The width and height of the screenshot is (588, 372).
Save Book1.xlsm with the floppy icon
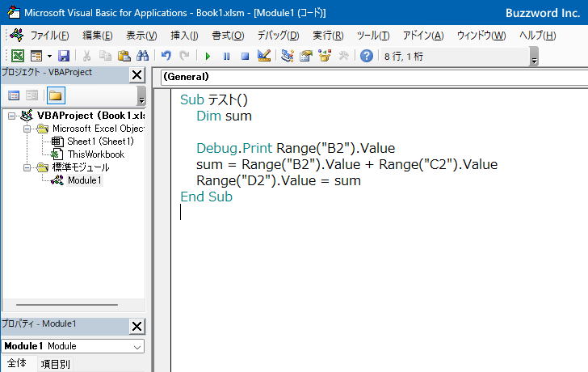pyautogui.click(x=64, y=56)
